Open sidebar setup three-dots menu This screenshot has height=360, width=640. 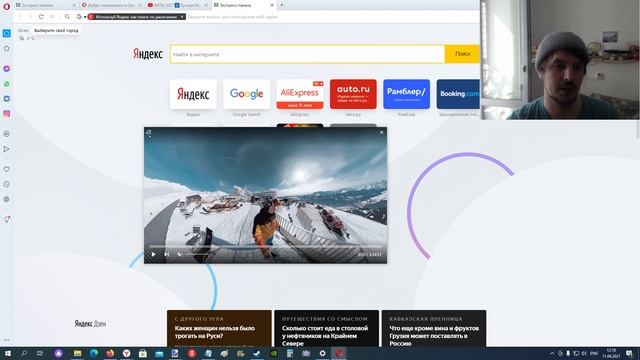(7, 340)
